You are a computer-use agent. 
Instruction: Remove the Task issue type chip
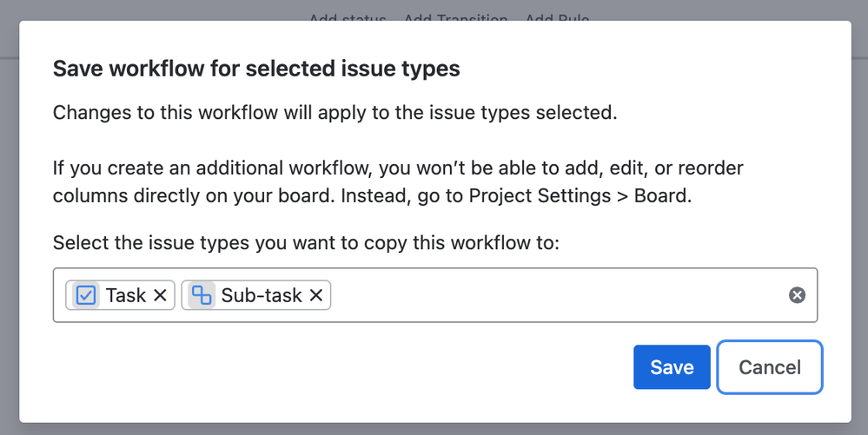click(160, 295)
